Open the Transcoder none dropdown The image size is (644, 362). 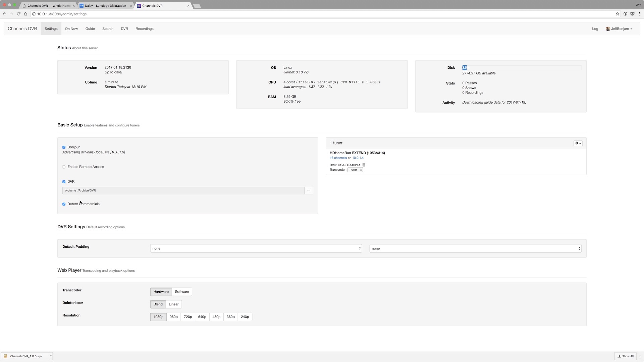(x=355, y=170)
